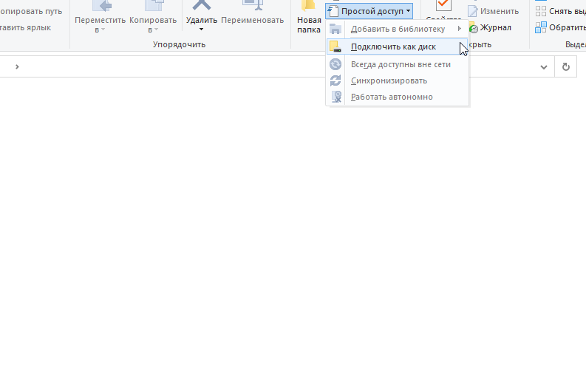Click the 'Переименовать' rename icon
586x392 pixels.
(253, 5)
